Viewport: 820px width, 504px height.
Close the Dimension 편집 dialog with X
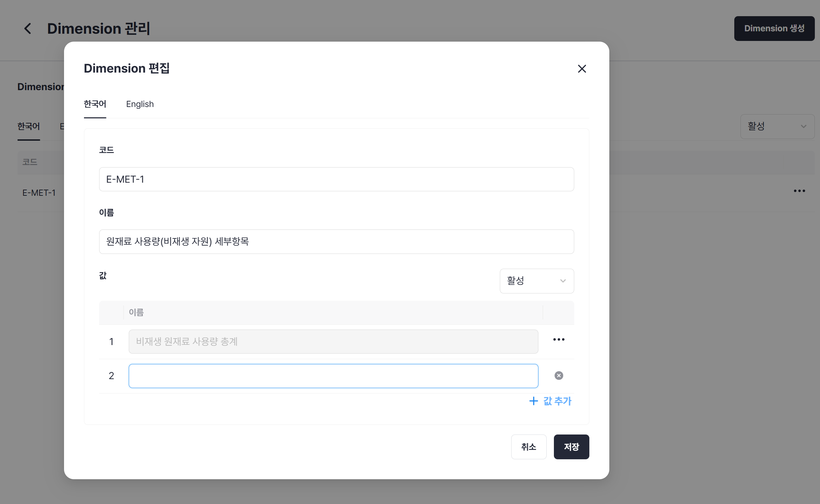(x=582, y=69)
